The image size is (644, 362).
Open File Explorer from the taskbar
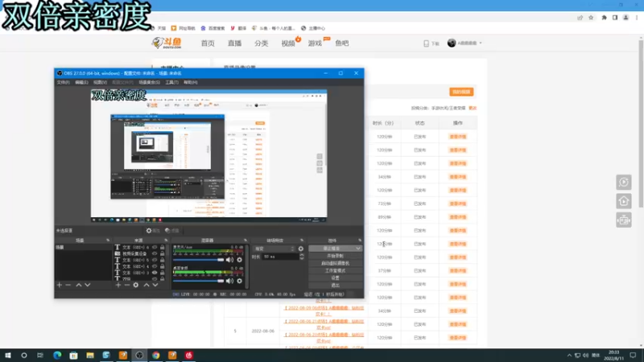click(x=90, y=356)
